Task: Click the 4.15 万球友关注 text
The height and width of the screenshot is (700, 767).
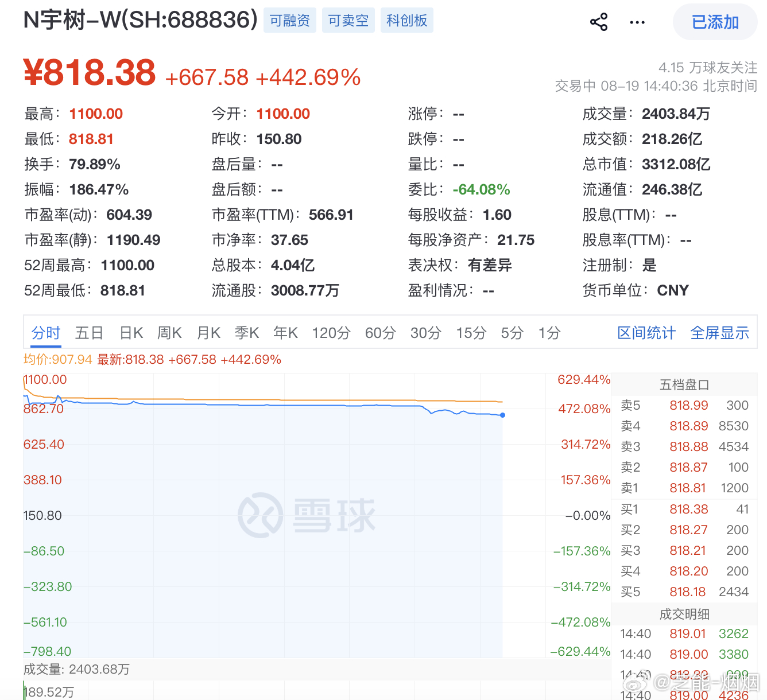Action: pyautogui.click(x=708, y=68)
